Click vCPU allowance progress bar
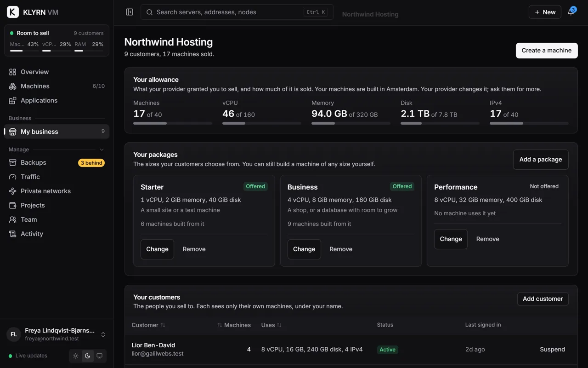This screenshot has height=368, width=588. coord(262,123)
